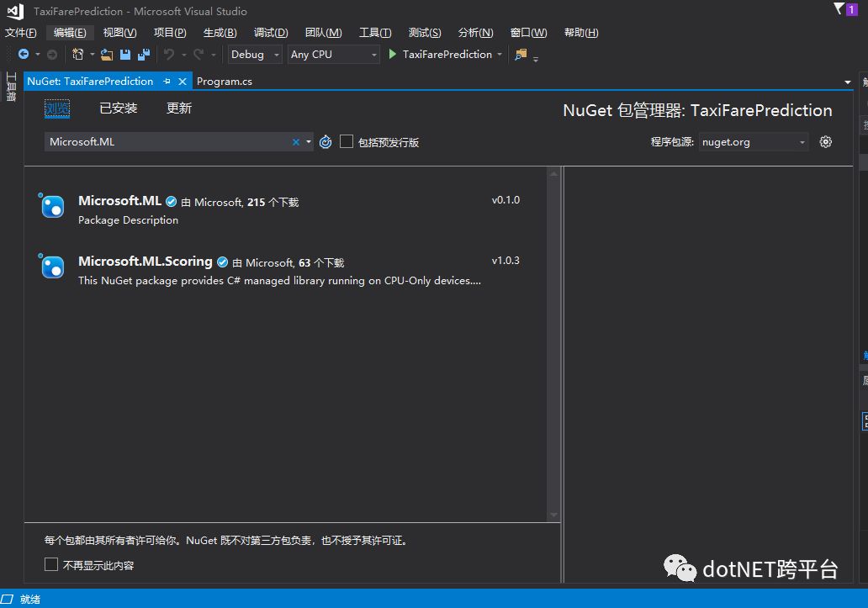Expand the startup project dropdown arrow
This screenshot has height=608, width=868.
[x=500, y=54]
